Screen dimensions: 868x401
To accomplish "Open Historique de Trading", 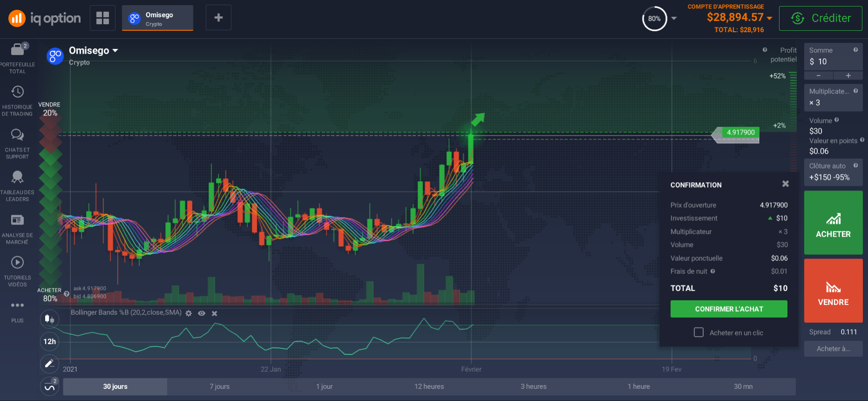I will coord(17,101).
